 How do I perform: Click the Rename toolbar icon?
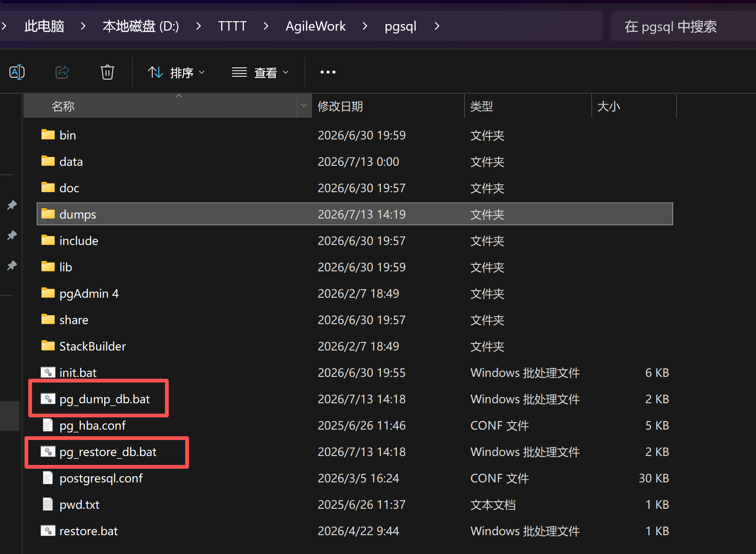17,72
